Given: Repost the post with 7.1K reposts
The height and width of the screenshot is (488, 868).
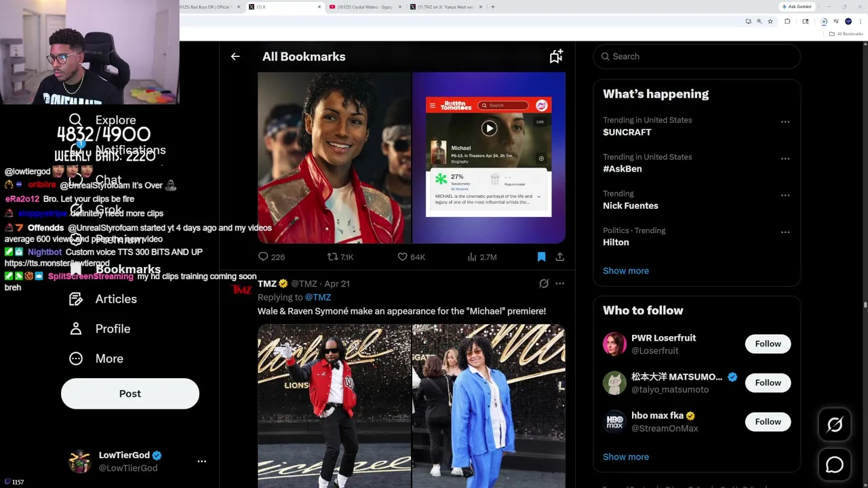Looking at the screenshot, I should (340, 257).
